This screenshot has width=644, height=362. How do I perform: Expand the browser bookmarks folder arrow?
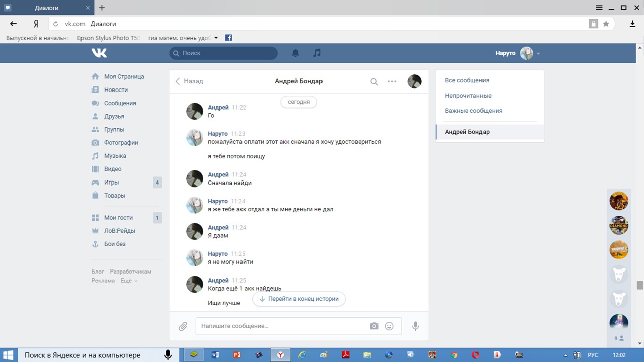216,38
